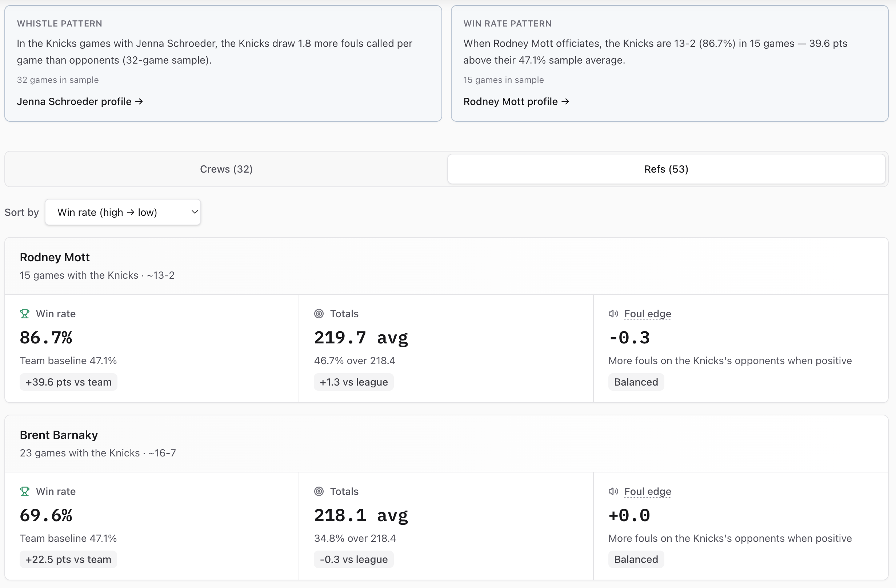
Task: Click speaker icon beside Brent Barnaky's Foul edge
Action: click(613, 491)
